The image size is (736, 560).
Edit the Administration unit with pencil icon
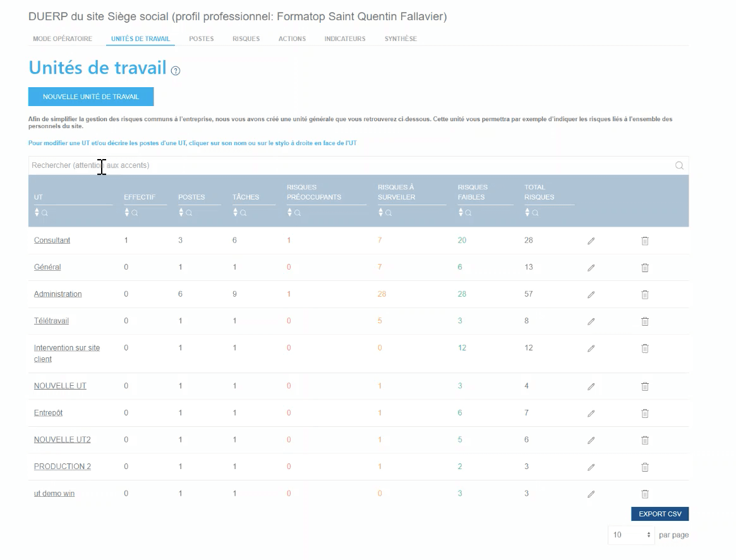click(x=591, y=295)
